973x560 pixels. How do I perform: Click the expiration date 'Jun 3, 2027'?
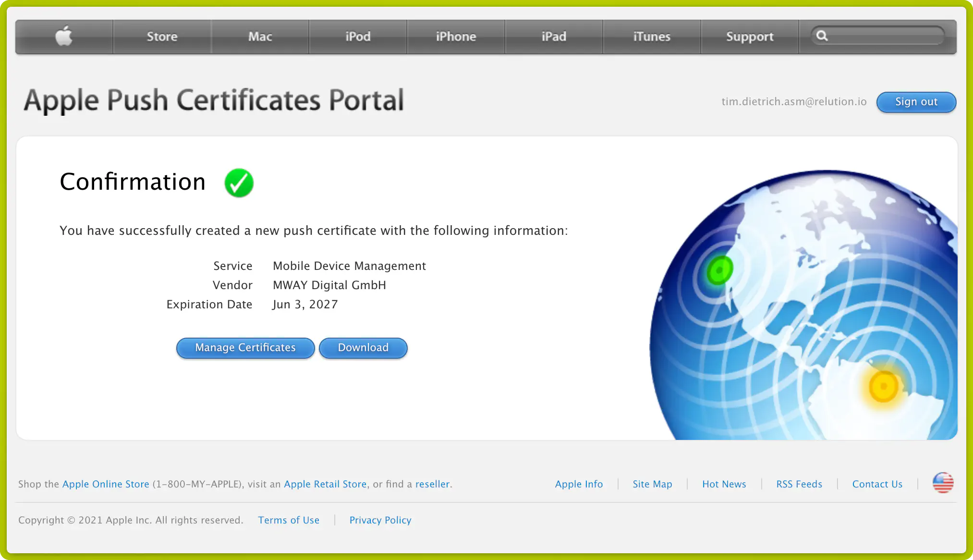(305, 304)
